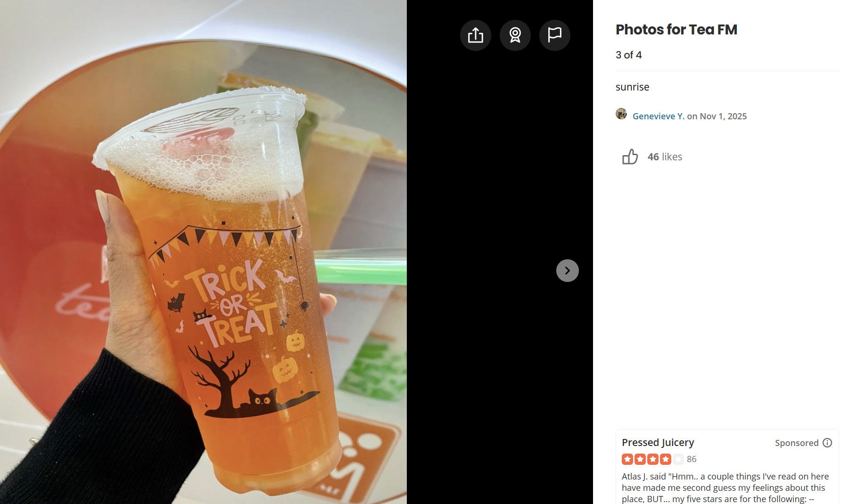Click the share photo icon
This screenshot has width=849, height=504.
pyautogui.click(x=476, y=35)
